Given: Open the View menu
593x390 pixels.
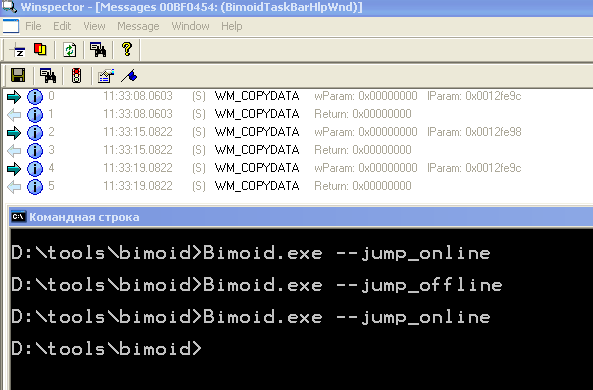Looking at the screenshot, I should pyautogui.click(x=94, y=26).
